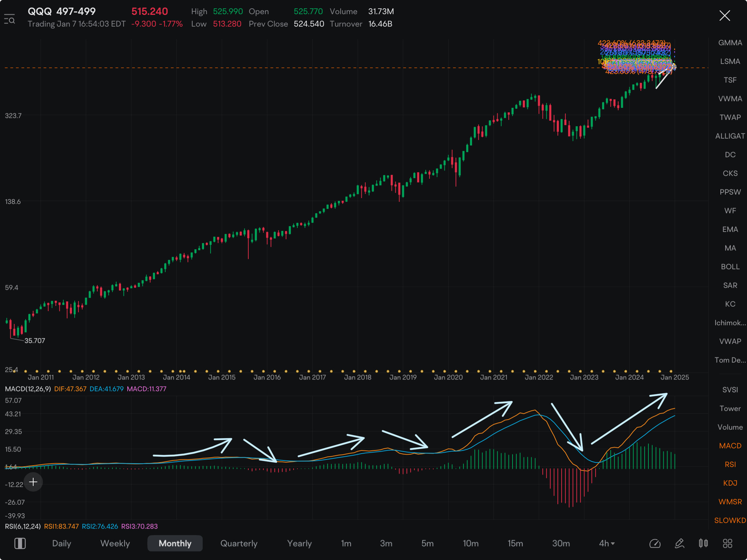
Task: Disable the active MACD sub-indicator
Action: pyautogui.click(x=730, y=446)
